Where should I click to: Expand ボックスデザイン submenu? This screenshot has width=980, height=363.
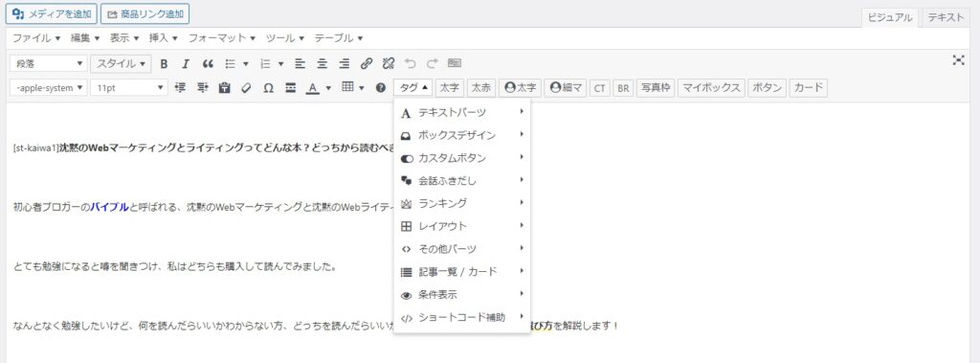pyautogui.click(x=462, y=135)
